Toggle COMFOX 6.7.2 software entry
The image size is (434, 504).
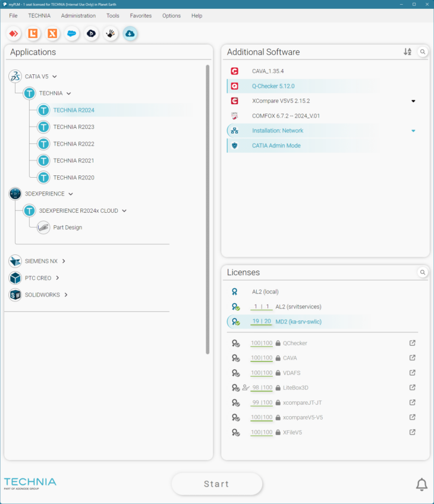point(322,116)
